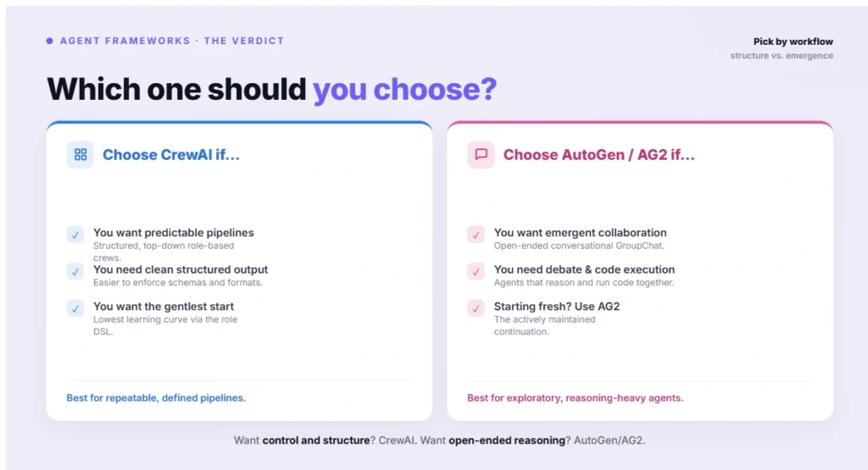Click 'structure vs. emergence' subtitle text
This screenshot has width=868, height=470.
point(781,56)
